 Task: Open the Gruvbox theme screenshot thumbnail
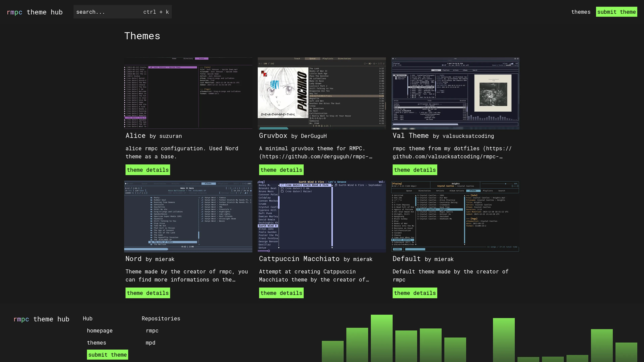(x=321, y=93)
